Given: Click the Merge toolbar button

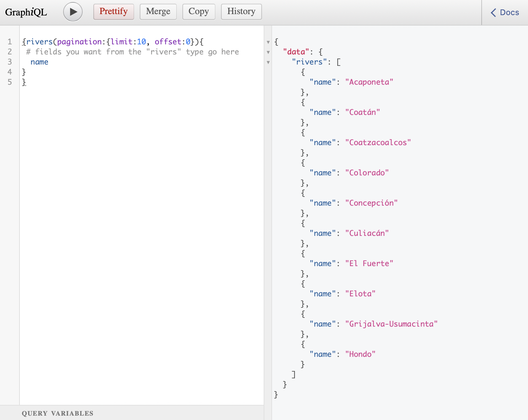Looking at the screenshot, I should [158, 12].
